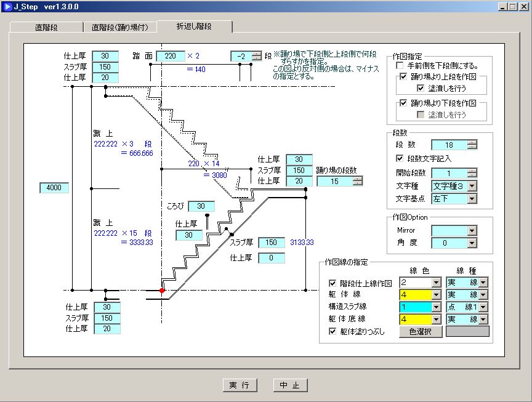Disable 躯体塗りつぶし checkbox
This screenshot has width=532, height=402.
tap(333, 331)
